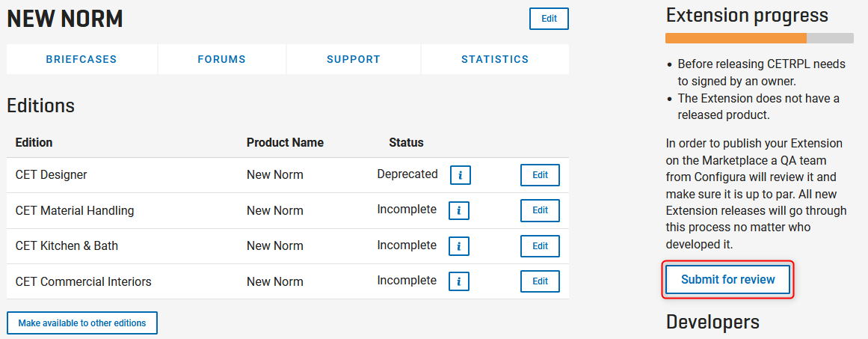The width and height of the screenshot is (868, 339).
Task: Click the Status column header
Action: pos(406,142)
